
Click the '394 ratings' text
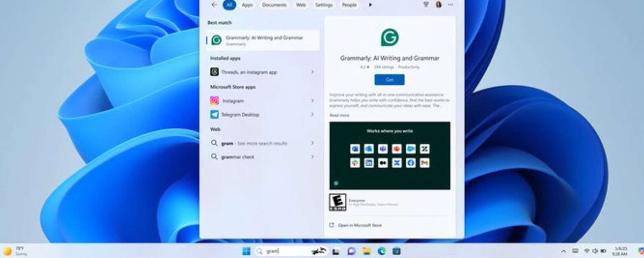click(x=384, y=67)
